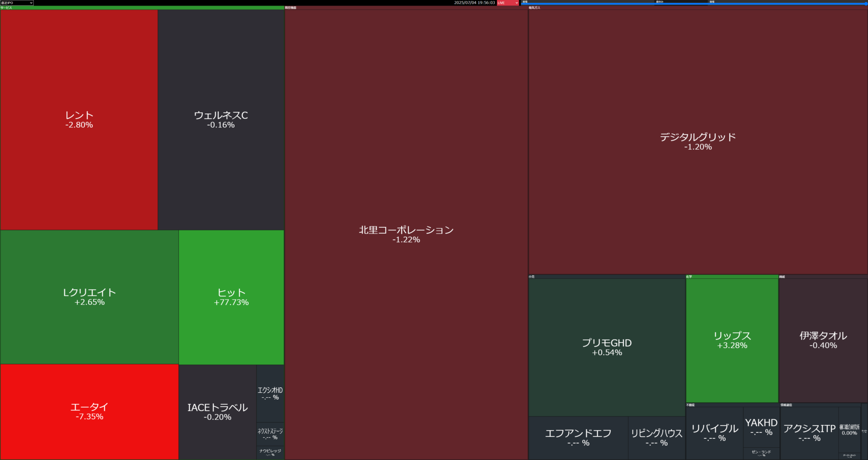Click the 小売 sector header

click(607, 277)
